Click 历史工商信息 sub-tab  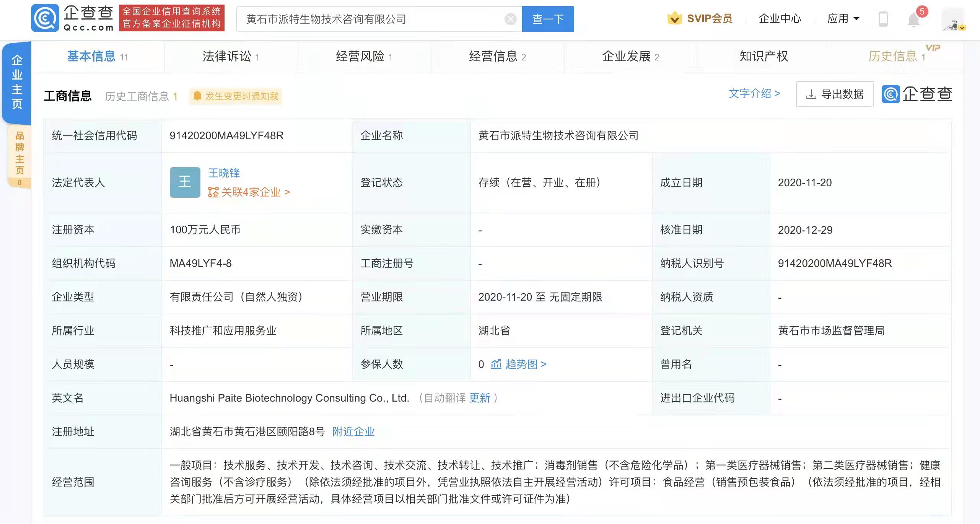141,96
